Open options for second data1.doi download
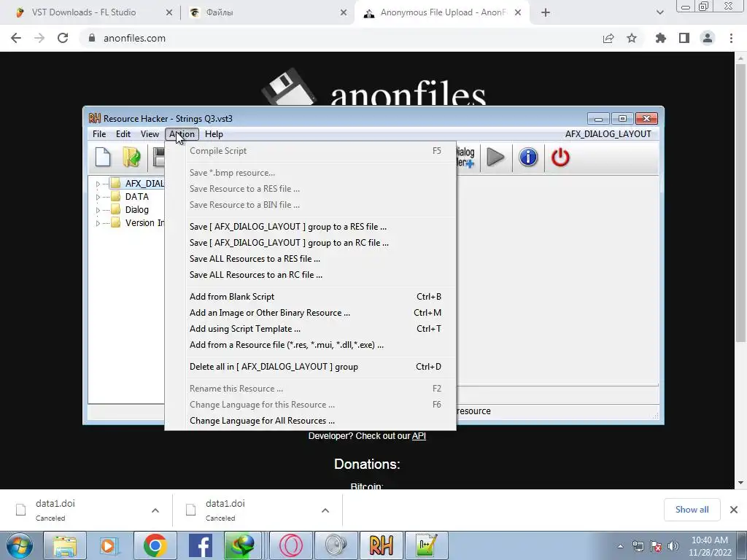747x560 pixels. pos(325,510)
